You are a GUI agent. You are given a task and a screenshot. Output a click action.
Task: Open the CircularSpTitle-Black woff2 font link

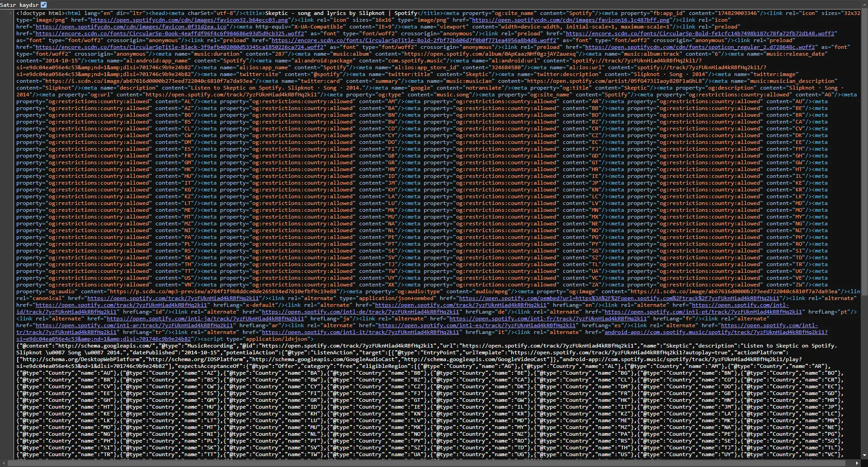coord(180,47)
